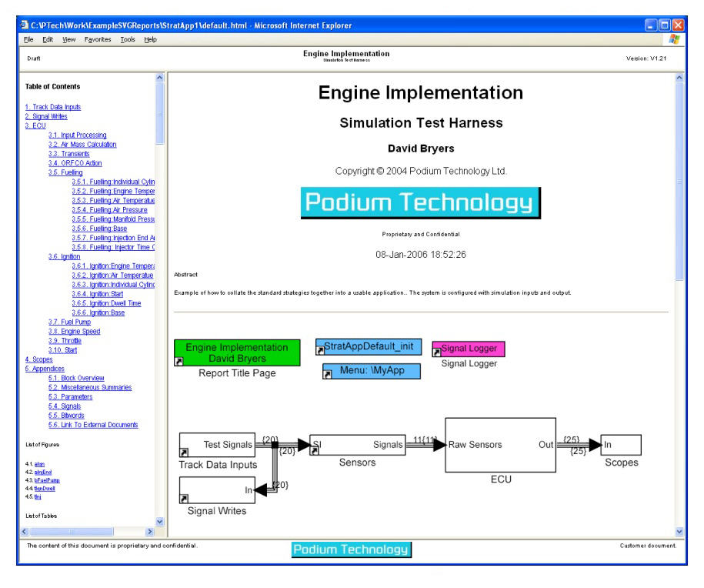
Task: Click main document scroll down arrow
Action: coord(679,531)
